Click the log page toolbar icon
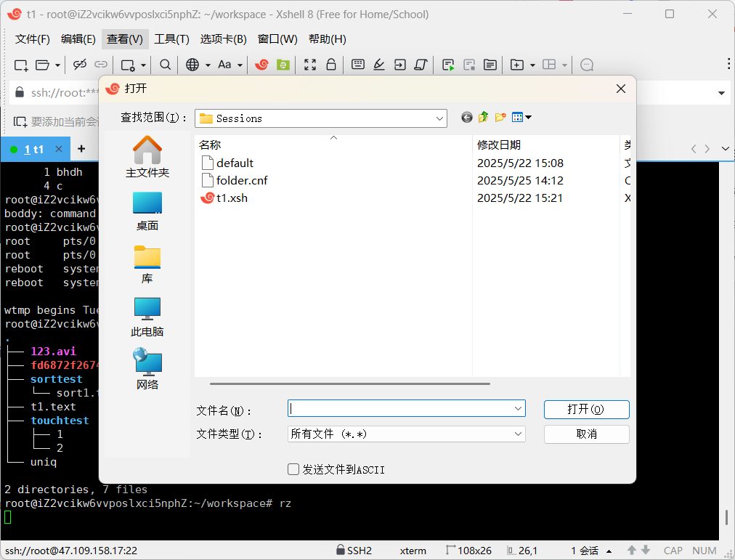 click(490, 65)
